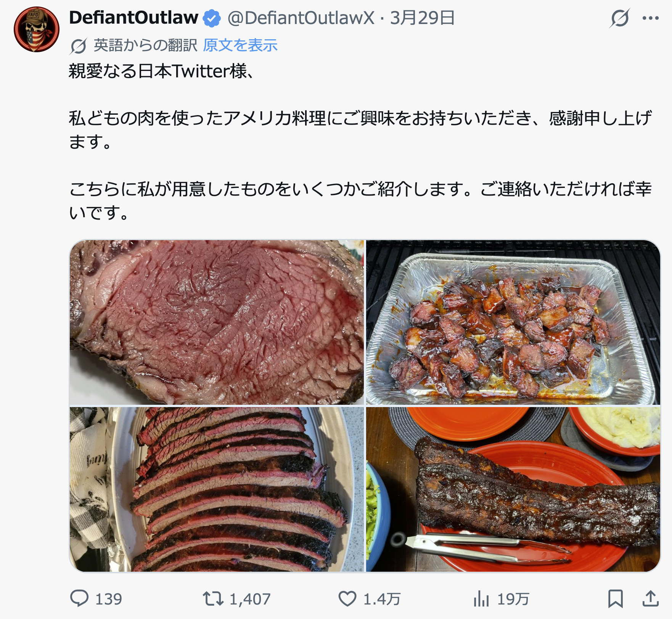Show original text via 原文を表示
This screenshot has width=672, height=619.
[240, 45]
